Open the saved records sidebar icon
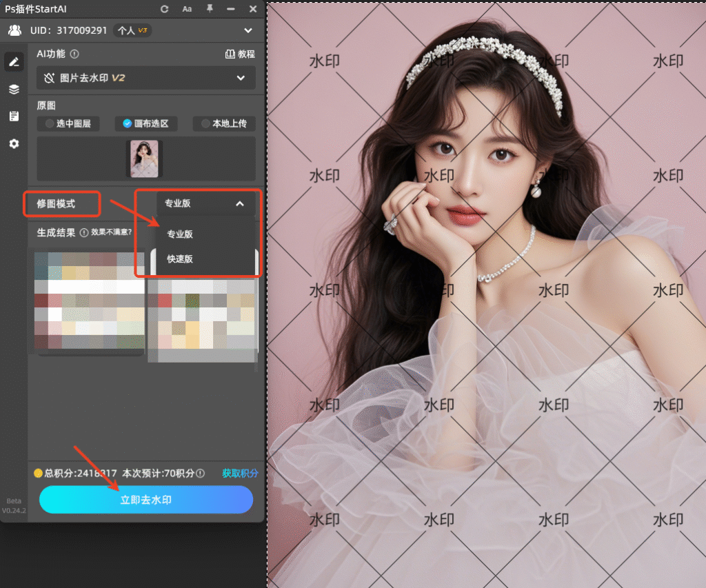Image resolution: width=706 pixels, height=588 pixels. pos(14,116)
